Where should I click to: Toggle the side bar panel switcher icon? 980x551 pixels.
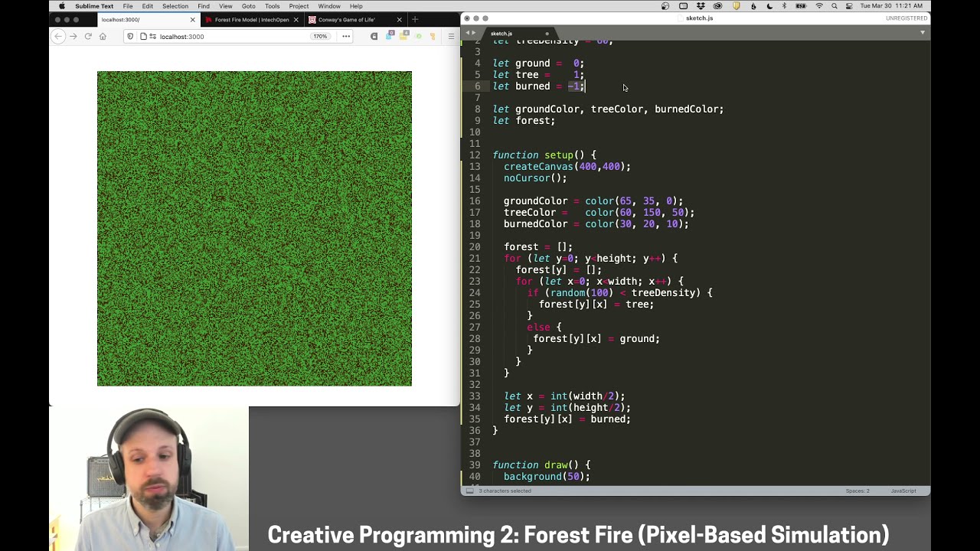[469, 491]
